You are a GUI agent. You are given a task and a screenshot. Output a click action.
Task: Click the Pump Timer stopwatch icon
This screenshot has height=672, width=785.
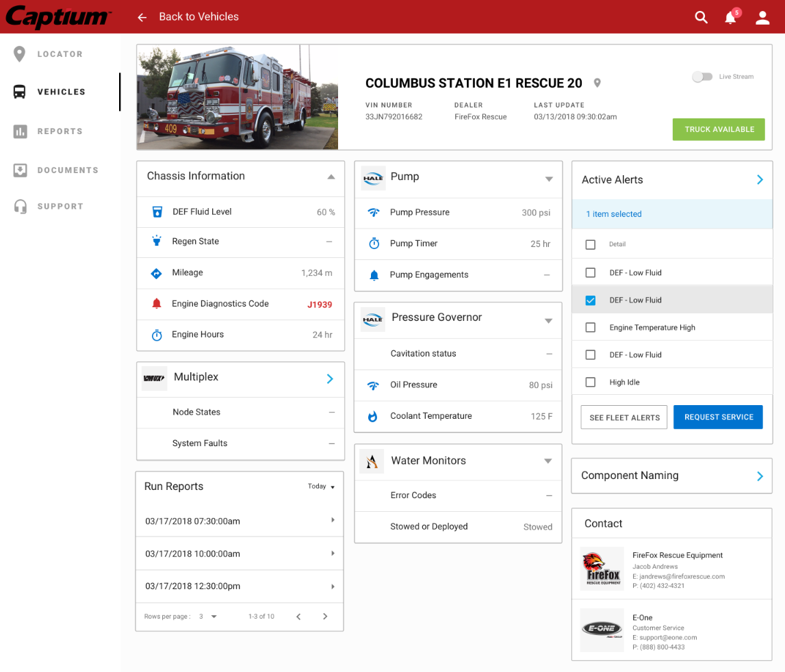coord(374,244)
